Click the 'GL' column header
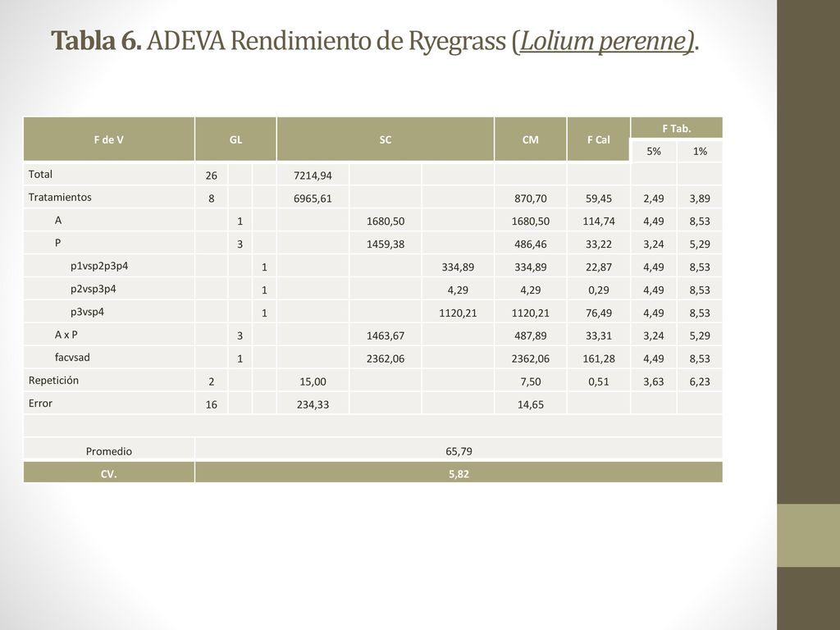 click(235, 139)
